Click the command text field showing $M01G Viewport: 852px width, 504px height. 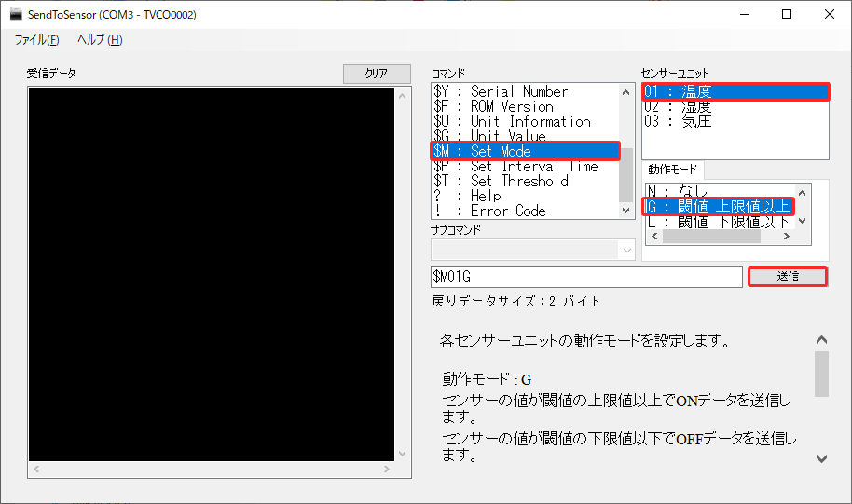(x=586, y=277)
